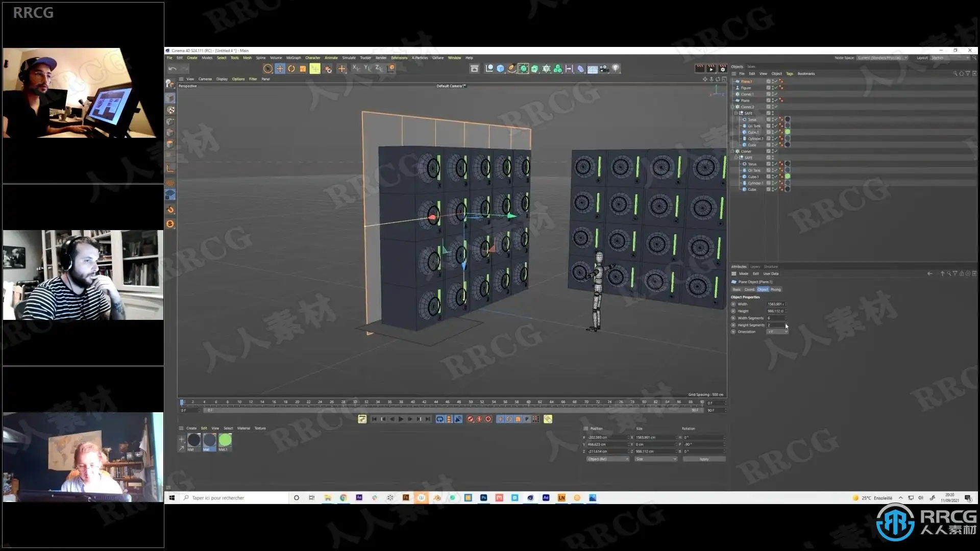Screen dimensions: 980x551
Task: Select the green material swatch
Action: coord(225,440)
